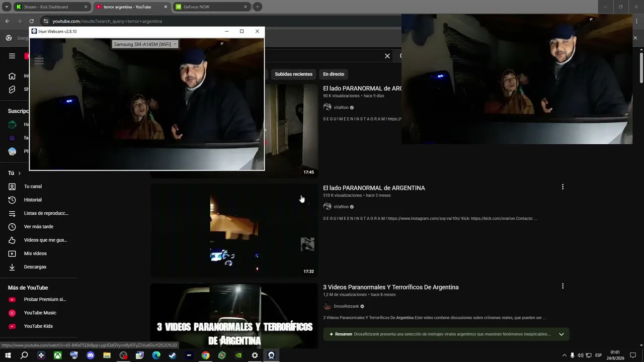Screen dimensions: 644x362
Task: Open Videos que me gustan sidebar entry
Action: point(39,240)
